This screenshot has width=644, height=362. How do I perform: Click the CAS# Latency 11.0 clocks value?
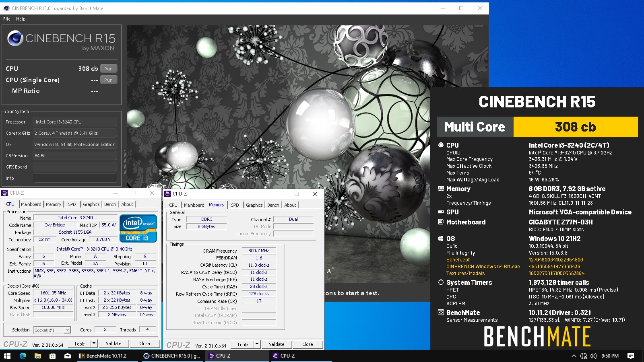259,265
